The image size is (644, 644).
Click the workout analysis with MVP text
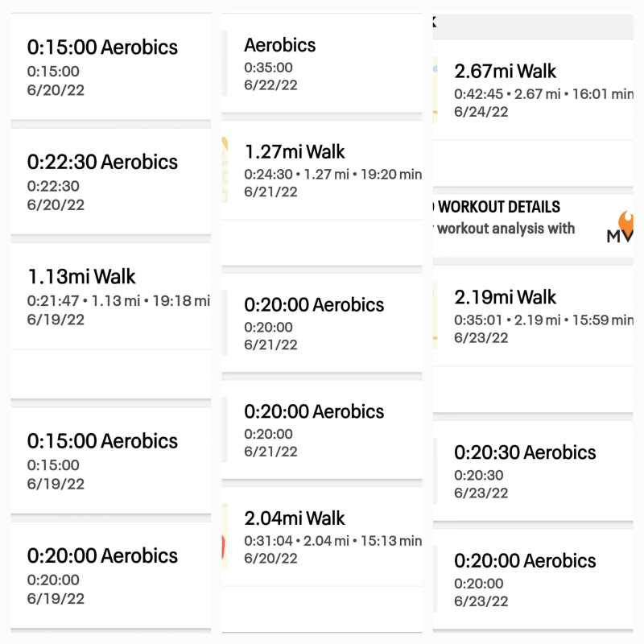(x=506, y=229)
